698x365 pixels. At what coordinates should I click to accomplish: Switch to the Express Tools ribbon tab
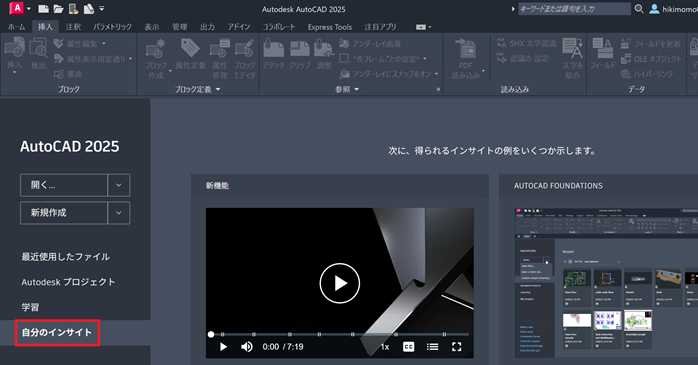(x=329, y=27)
